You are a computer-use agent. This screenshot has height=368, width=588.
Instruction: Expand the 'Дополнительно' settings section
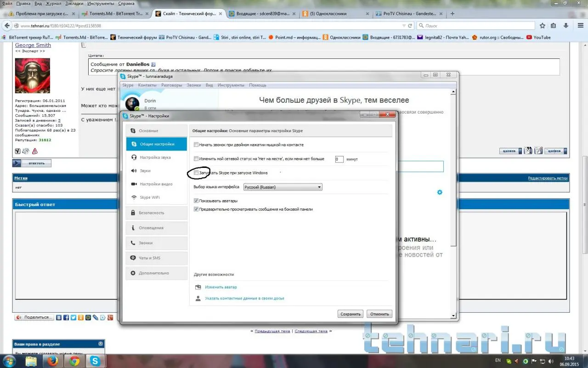(x=156, y=273)
